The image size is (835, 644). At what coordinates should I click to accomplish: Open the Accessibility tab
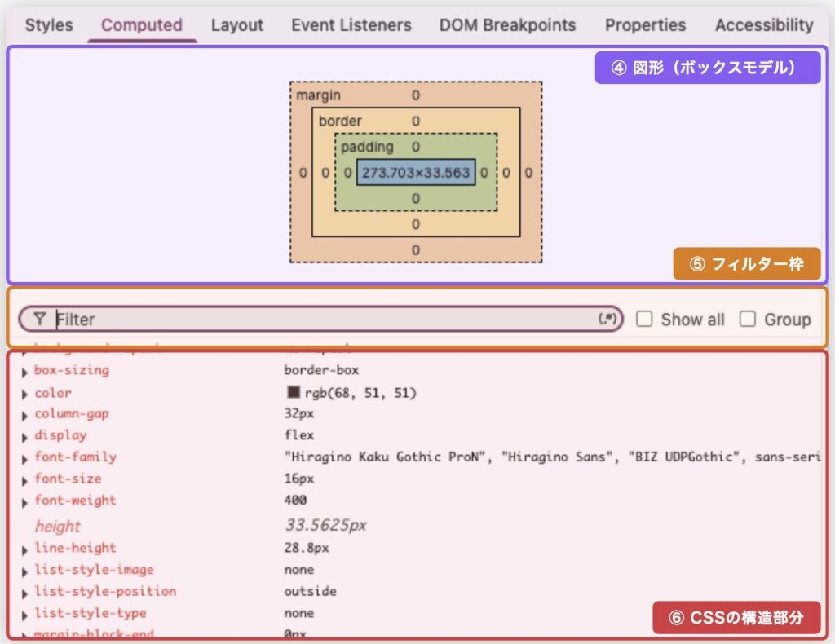click(764, 25)
